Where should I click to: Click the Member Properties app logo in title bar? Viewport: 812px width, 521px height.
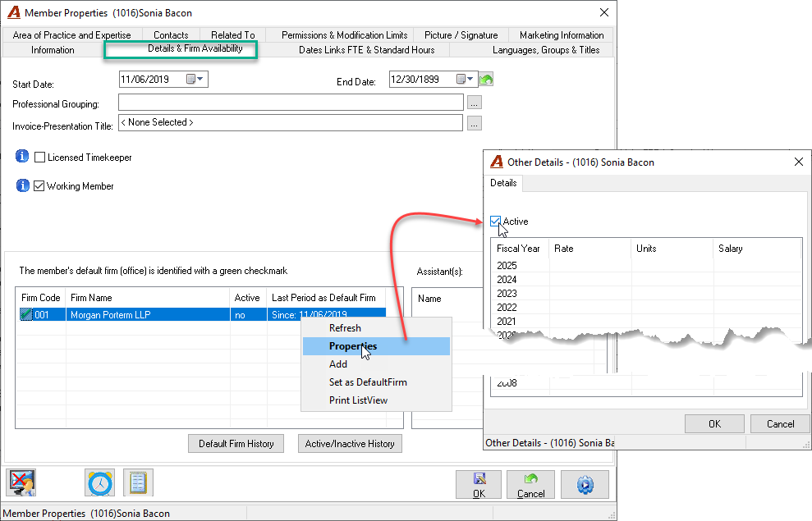14,12
